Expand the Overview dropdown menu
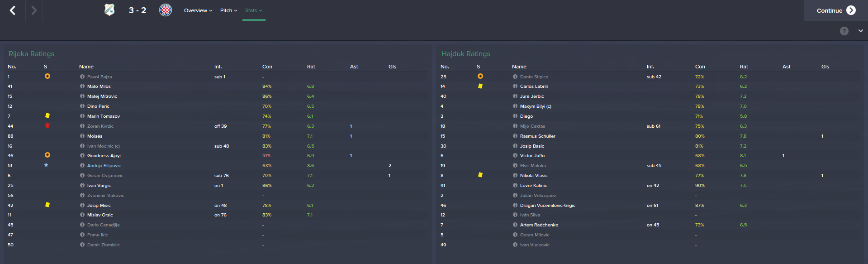868x264 pixels. tap(198, 10)
